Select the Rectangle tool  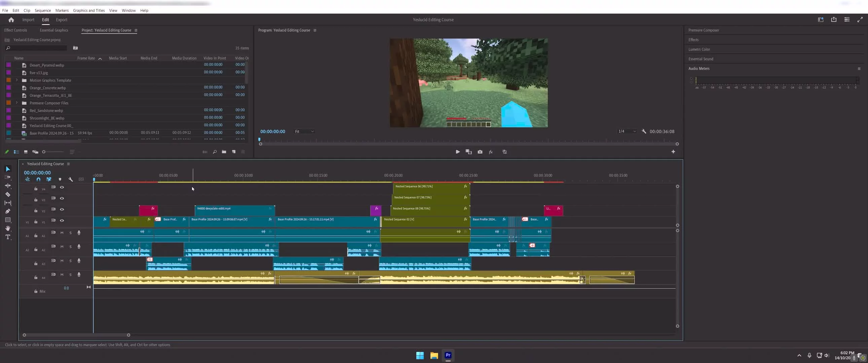point(8,220)
